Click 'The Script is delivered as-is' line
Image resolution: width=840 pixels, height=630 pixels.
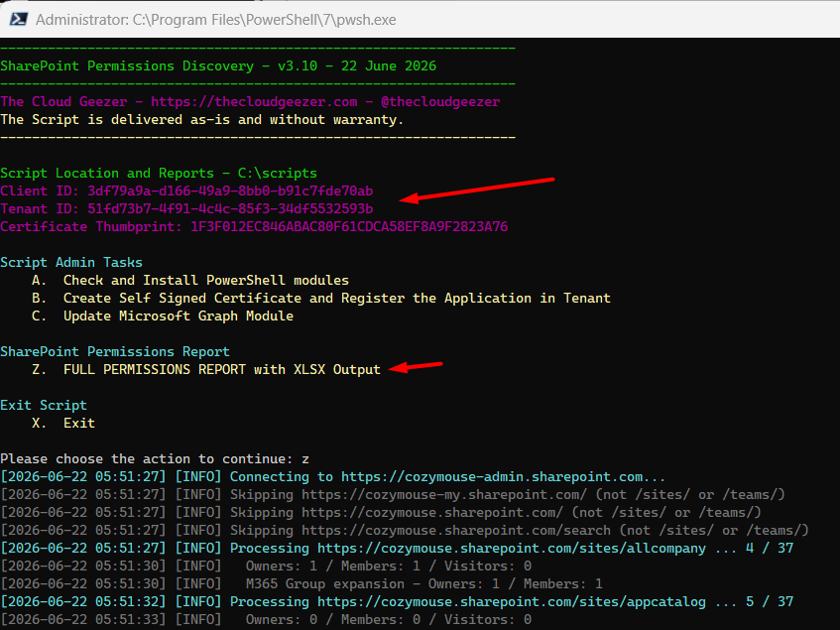[202, 119]
